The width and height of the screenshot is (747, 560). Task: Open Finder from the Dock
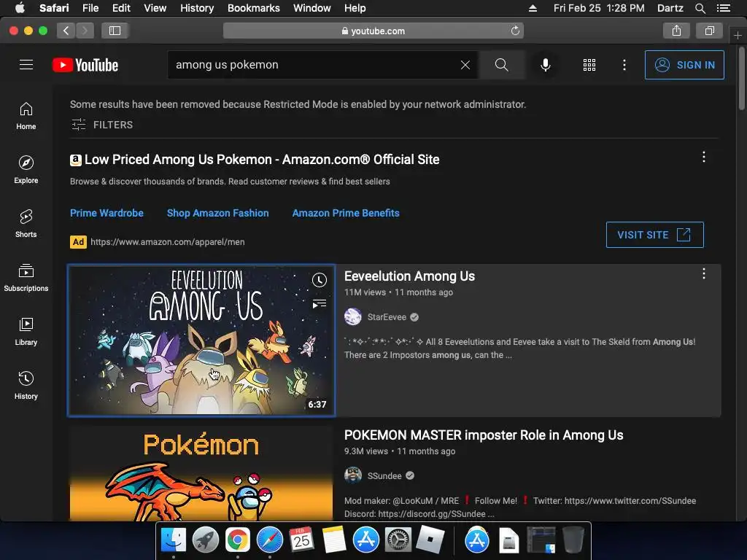(174, 540)
